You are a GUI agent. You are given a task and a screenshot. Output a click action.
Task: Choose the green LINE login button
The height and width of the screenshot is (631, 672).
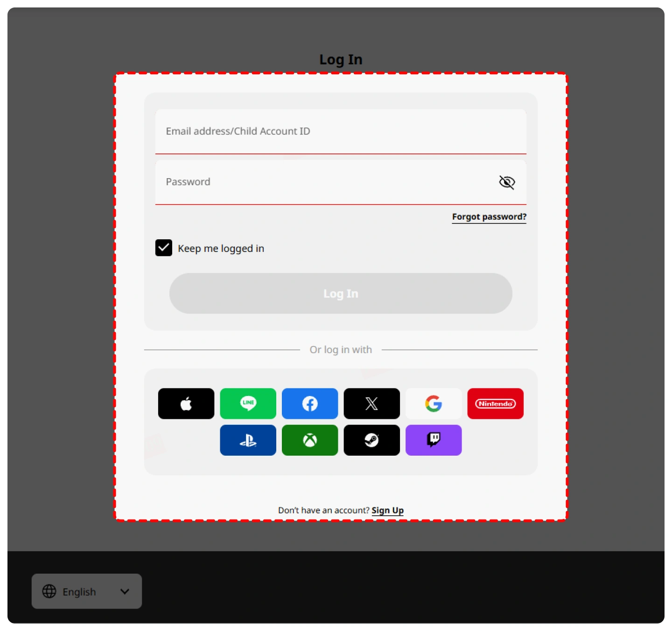248,403
